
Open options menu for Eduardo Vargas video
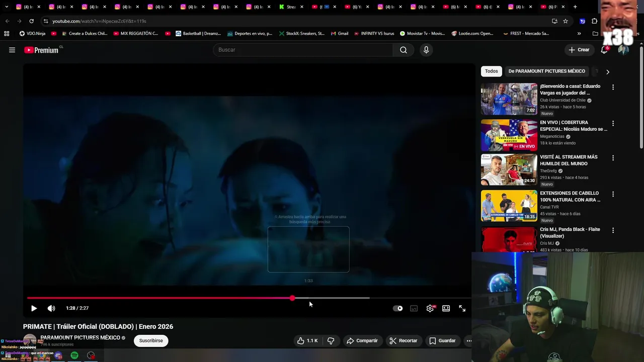[x=613, y=87]
